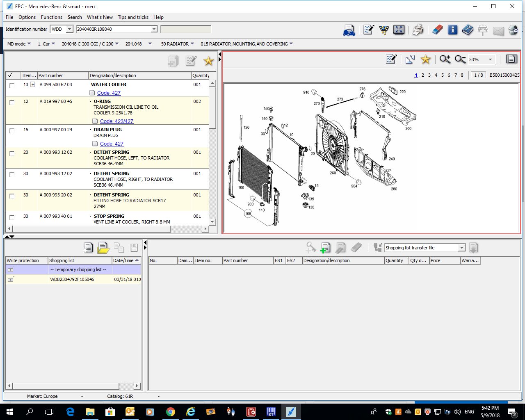Click the zoom out magnifier above the diagram
The image size is (525, 420).
coord(460,59)
